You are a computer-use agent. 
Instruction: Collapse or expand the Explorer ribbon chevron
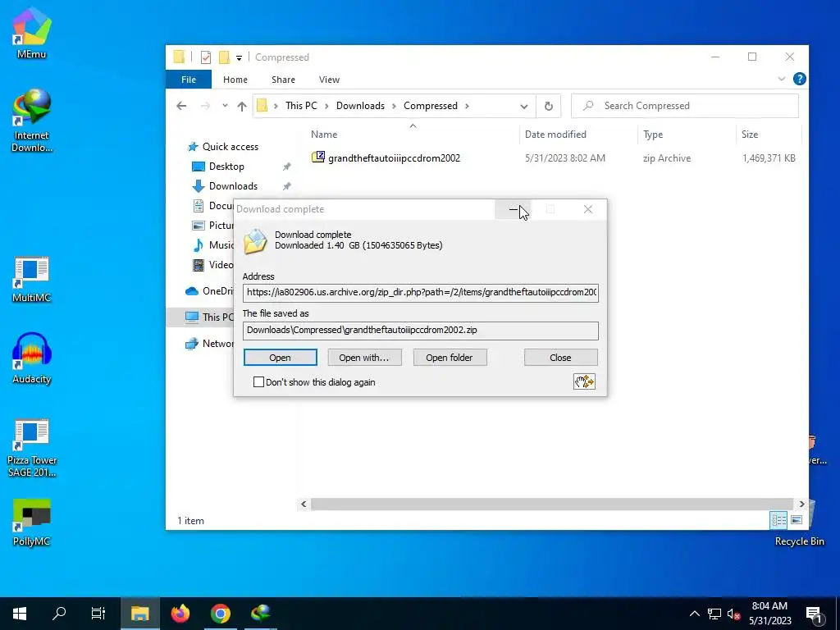click(782, 79)
